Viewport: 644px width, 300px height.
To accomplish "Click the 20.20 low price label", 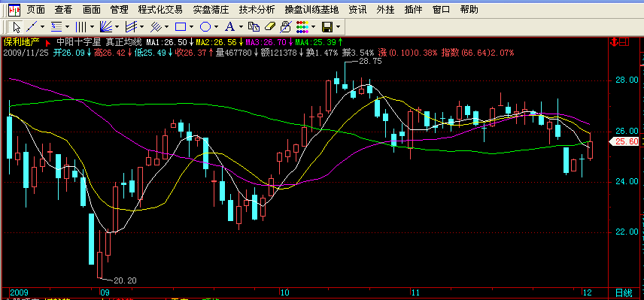I will (x=125, y=280).
